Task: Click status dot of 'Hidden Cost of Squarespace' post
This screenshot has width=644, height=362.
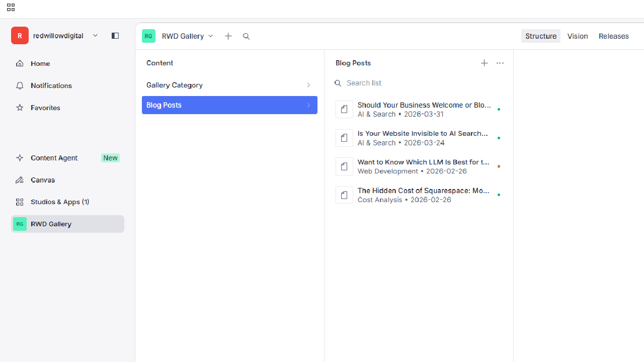Action: [x=499, y=195]
